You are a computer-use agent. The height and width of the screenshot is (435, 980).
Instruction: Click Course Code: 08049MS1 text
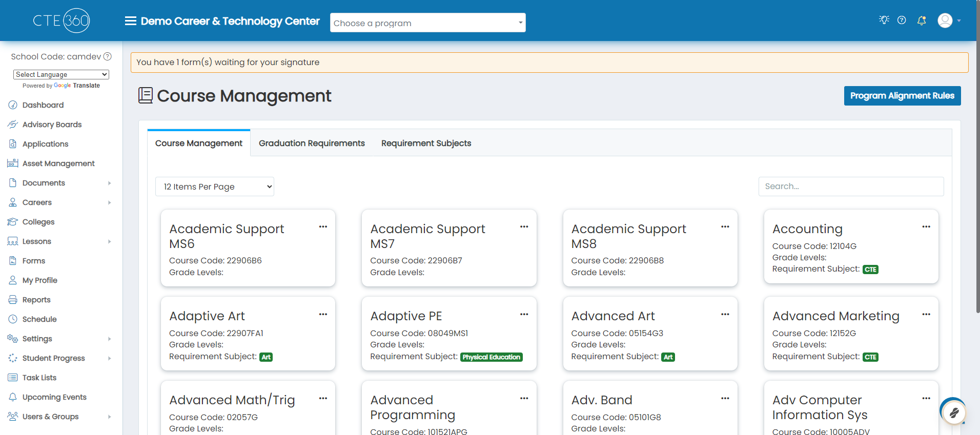[419, 333]
